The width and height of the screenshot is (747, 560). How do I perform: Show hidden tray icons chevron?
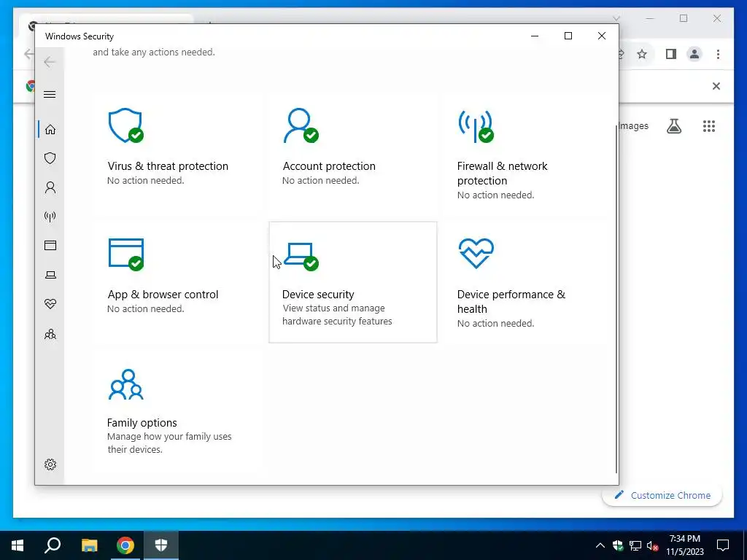pyautogui.click(x=600, y=545)
